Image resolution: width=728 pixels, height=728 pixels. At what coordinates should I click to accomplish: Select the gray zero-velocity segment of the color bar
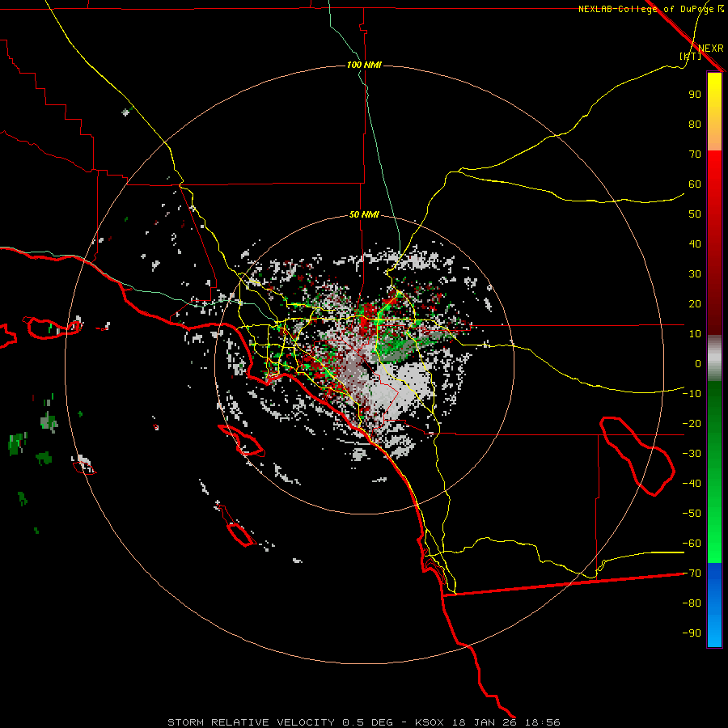[x=714, y=358]
